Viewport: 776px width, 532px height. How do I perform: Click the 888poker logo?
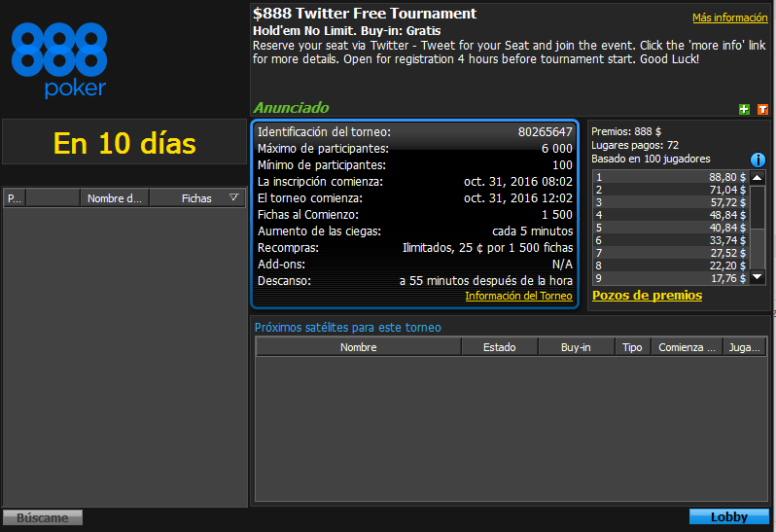(x=59, y=60)
